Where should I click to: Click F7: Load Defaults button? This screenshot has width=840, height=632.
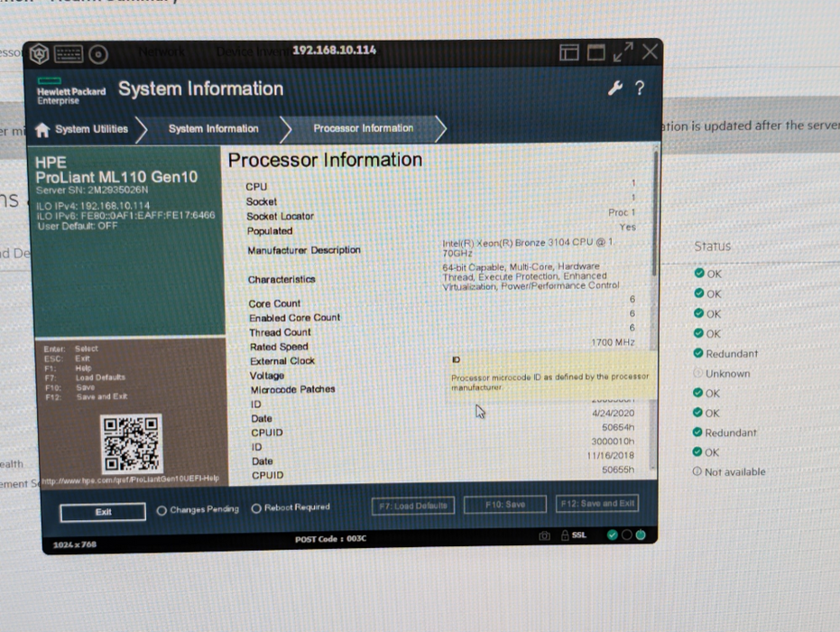coord(413,506)
